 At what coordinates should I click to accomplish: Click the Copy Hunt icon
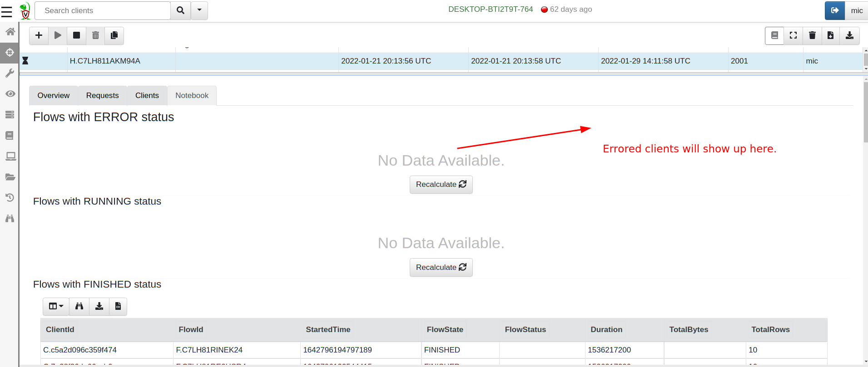point(114,35)
